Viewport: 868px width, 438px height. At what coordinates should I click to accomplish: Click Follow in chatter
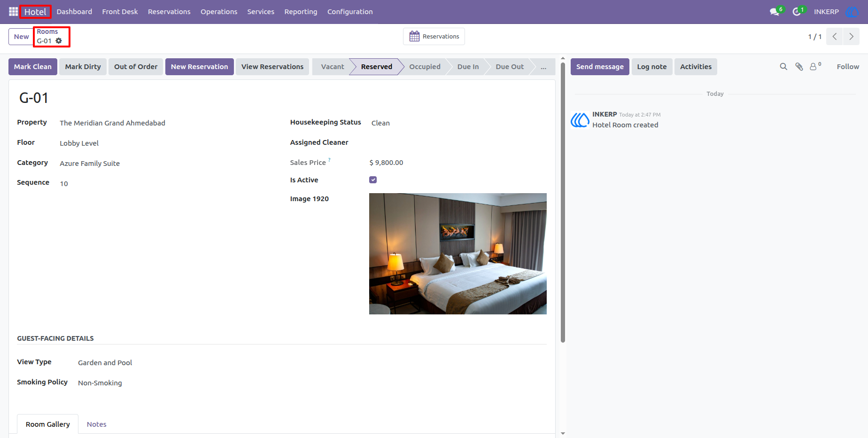click(848, 67)
